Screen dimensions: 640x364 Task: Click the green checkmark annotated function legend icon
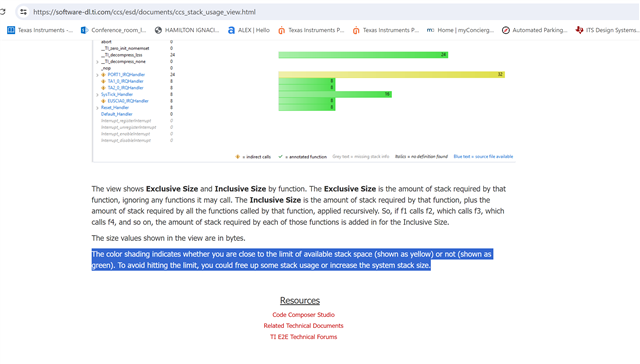tap(280, 157)
